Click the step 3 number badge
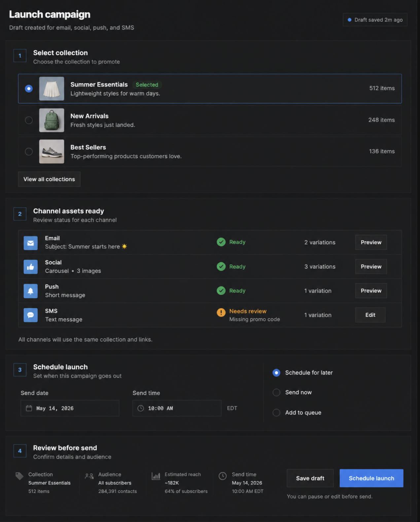The image size is (420, 522). tap(20, 370)
